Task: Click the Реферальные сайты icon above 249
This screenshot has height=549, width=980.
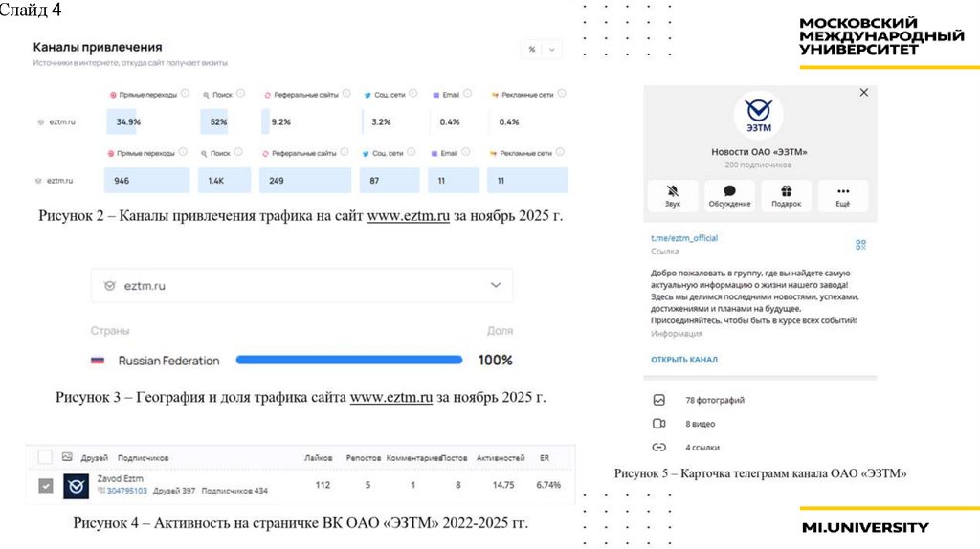Action: tap(265, 154)
